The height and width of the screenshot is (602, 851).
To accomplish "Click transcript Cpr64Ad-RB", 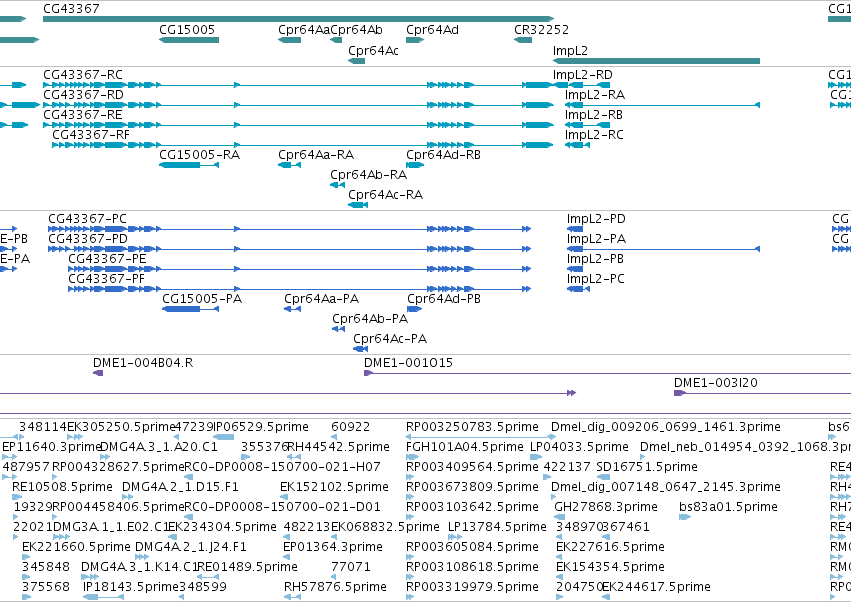I will pos(415,165).
